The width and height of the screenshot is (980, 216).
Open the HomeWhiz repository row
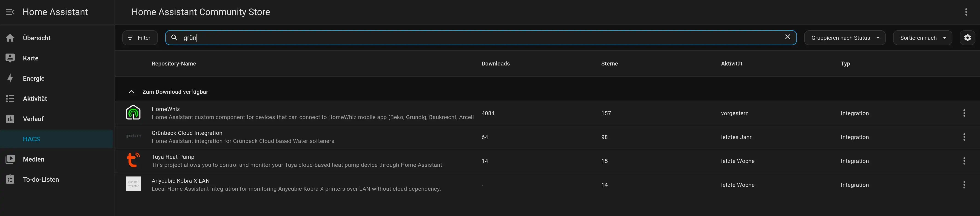pyautogui.click(x=547, y=113)
